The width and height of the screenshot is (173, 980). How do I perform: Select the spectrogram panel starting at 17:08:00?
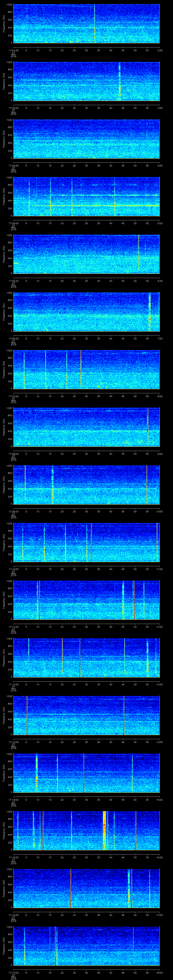click(x=86, y=427)
